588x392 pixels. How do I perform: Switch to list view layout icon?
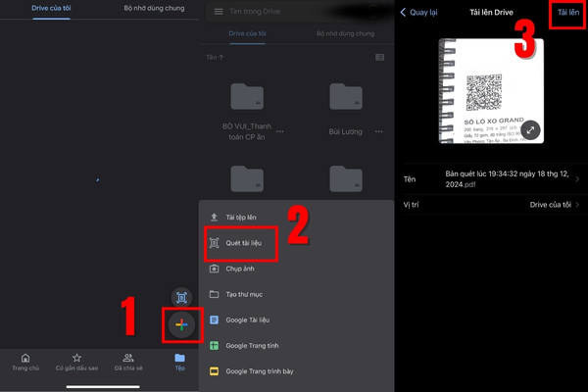click(379, 58)
